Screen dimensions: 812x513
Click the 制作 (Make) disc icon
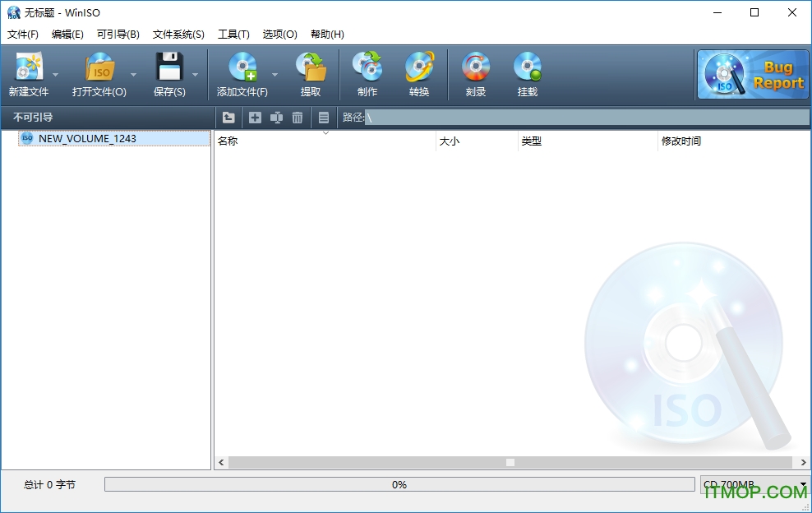tap(367, 67)
